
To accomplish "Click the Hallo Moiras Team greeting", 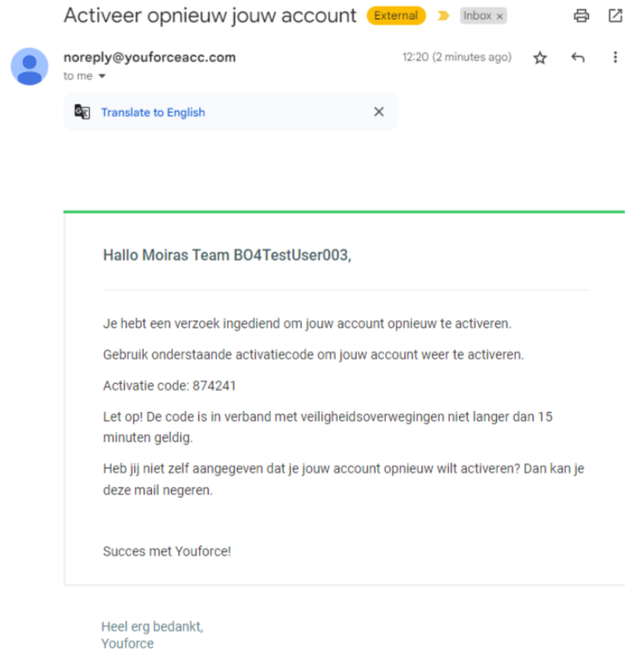I will pyautogui.click(x=227, y=254).
